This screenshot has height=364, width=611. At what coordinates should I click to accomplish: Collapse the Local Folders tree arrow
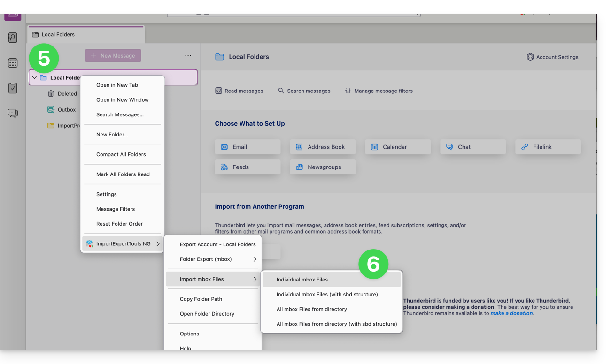(34, 77)
